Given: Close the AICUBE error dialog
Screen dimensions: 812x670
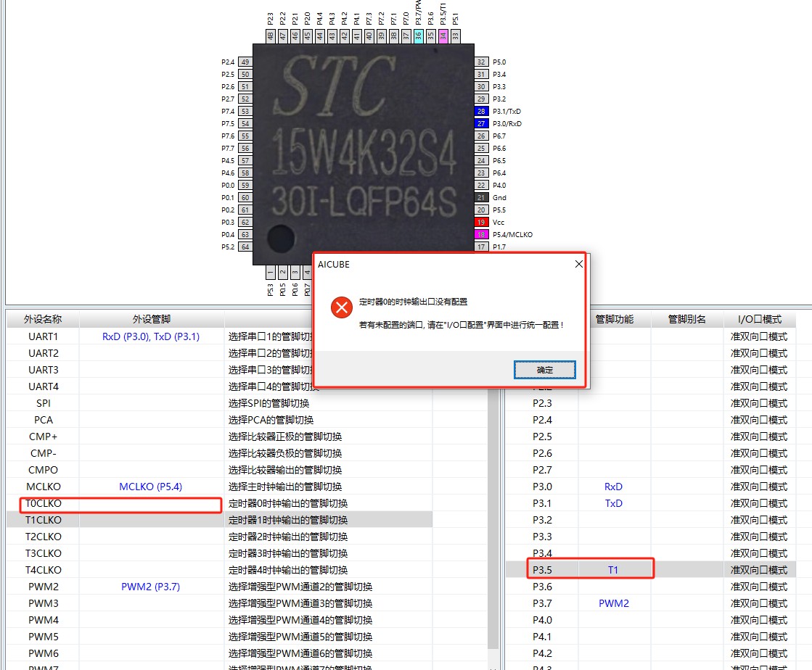Looking at the screenshot, I should [579, 265].
